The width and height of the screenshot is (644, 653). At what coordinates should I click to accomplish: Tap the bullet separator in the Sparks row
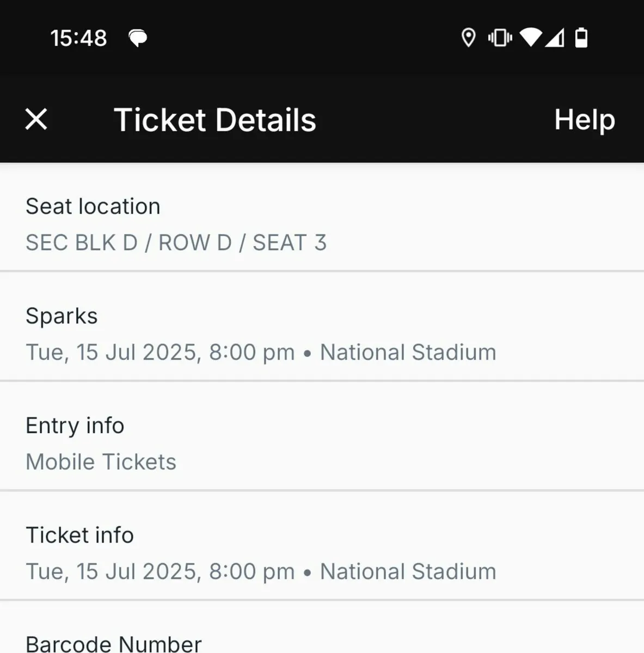click(308, 354)
